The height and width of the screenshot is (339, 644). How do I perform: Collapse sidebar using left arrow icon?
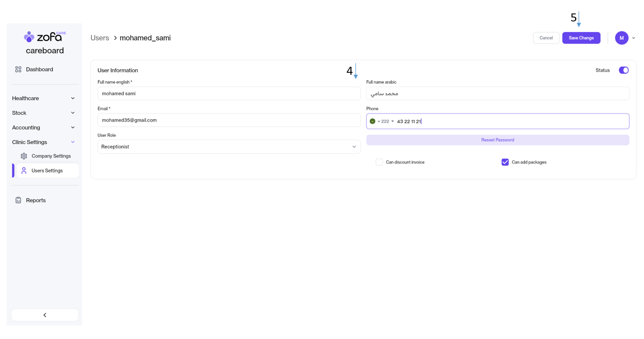[x=45, y=315]
